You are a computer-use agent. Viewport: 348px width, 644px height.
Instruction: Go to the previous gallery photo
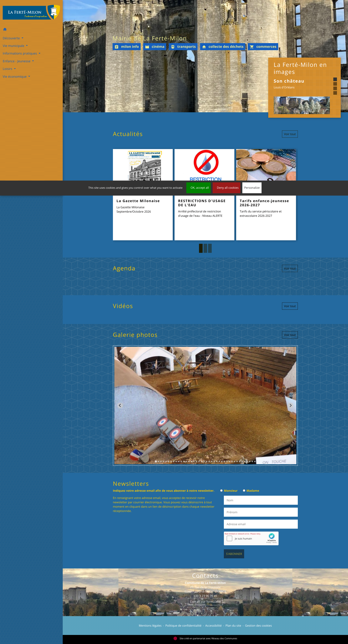coord(120,405)
